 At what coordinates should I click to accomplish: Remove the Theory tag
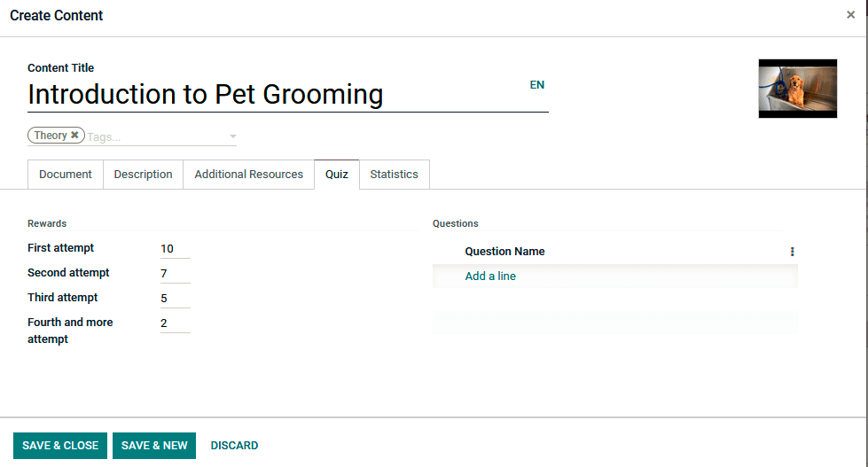click(x=75, y=136)
